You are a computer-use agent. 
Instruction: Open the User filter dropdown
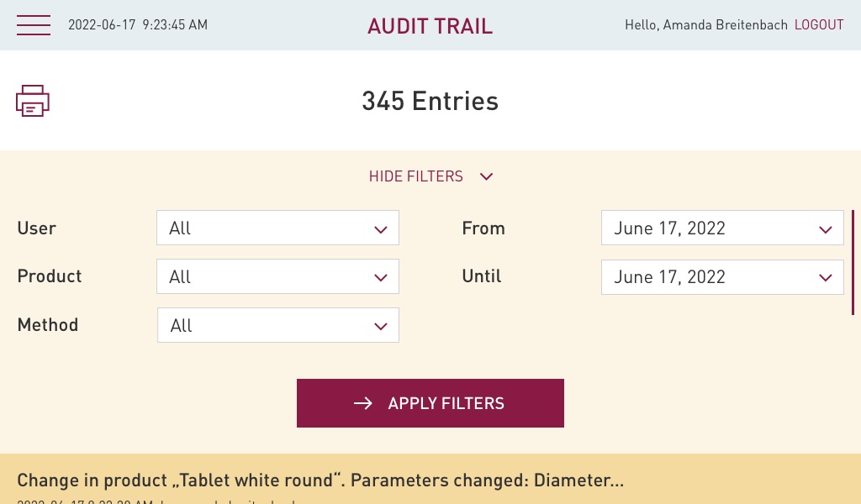[x=277, y=228]
